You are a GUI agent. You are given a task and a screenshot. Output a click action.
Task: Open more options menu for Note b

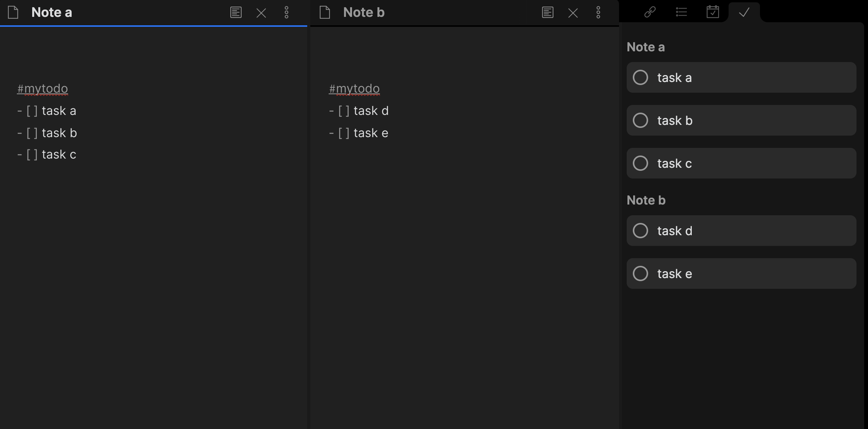[598, 13]
